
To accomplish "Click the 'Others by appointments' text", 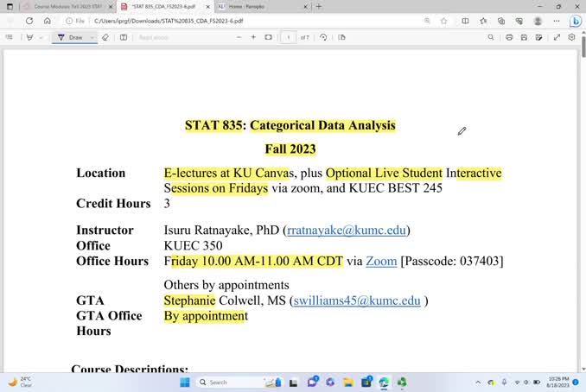I will pyautogui.click(x=226, y=285).
